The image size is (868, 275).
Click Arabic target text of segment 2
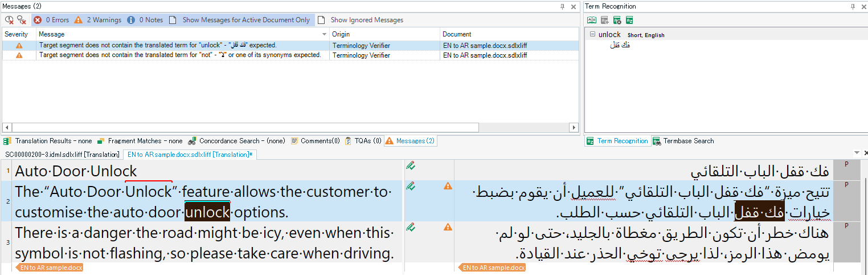click(651, 201)
